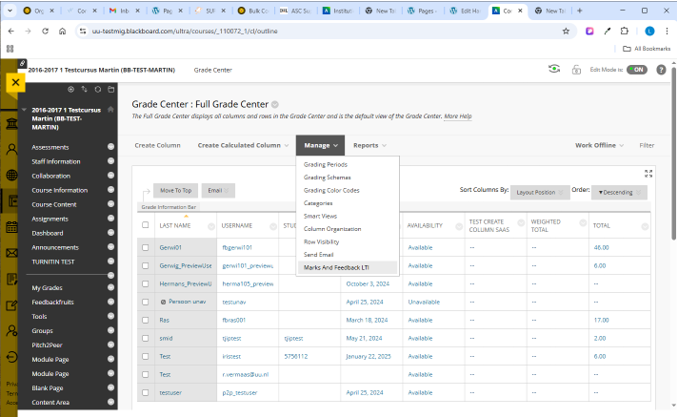677x417 pixels.
Task: Open the Total column options chevron
Action: (645, 226)
